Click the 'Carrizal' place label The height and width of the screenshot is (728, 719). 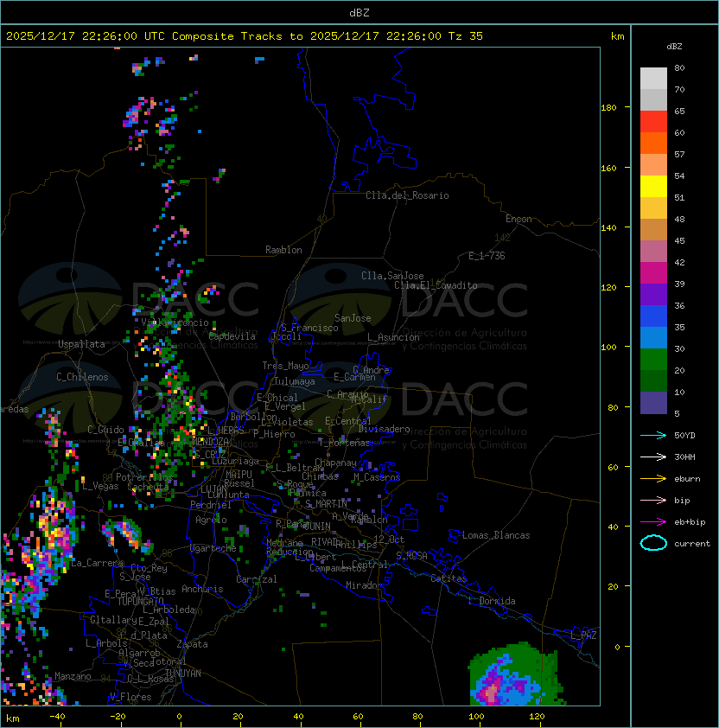pyautogui.click(x=256, y=579)
